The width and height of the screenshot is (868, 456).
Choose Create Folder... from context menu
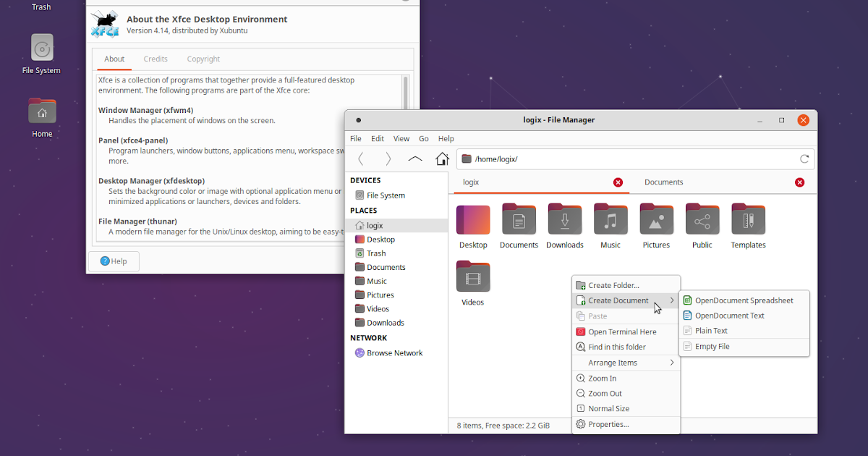(626, 285)
